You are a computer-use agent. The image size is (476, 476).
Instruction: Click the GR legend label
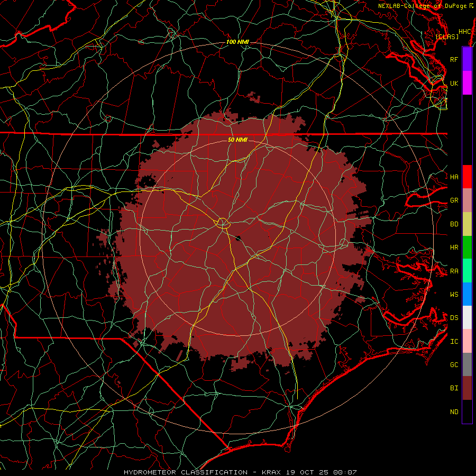(x=454, y=200)
